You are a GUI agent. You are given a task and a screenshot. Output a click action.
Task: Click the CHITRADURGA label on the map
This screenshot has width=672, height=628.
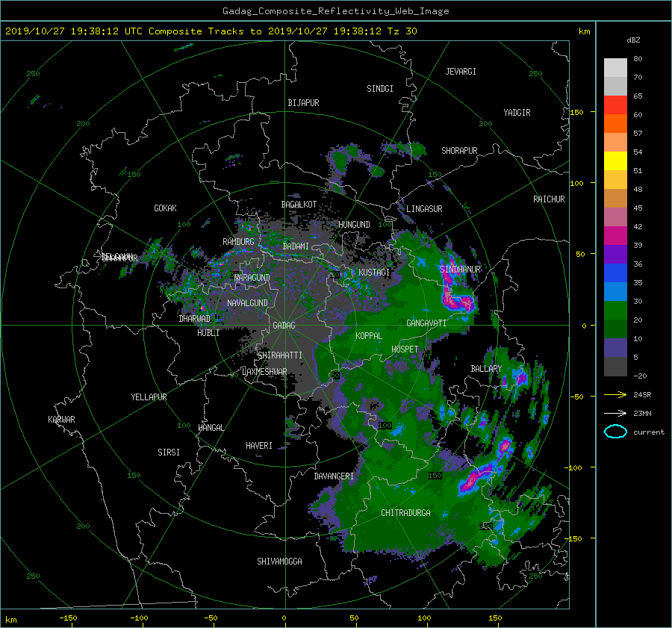406,513
